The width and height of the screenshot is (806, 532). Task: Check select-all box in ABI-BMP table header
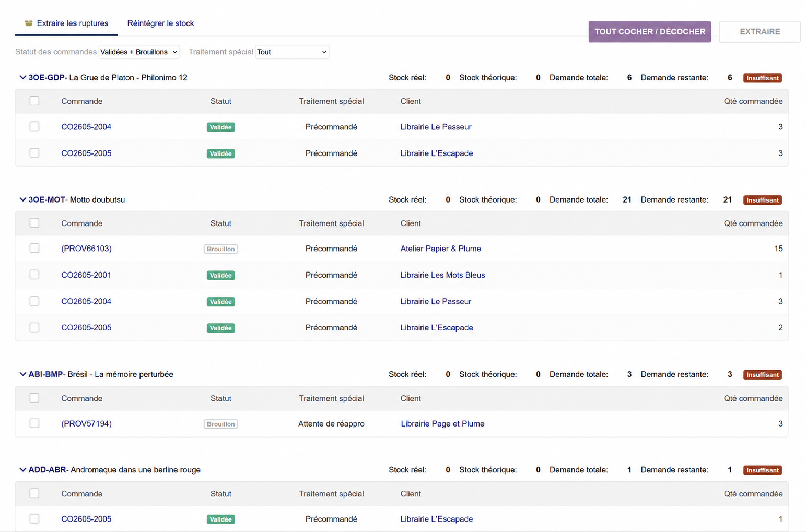[34, 398]
